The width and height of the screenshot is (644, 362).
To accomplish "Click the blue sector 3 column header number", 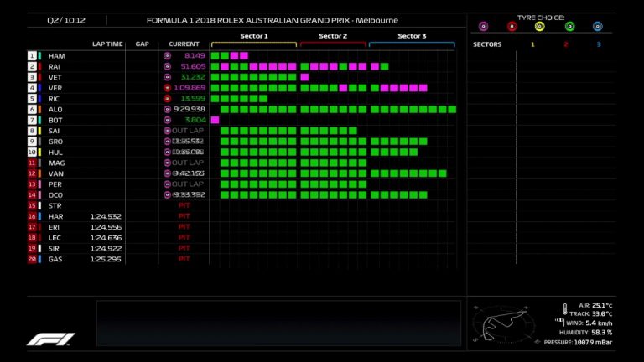I will coord(599,44).
